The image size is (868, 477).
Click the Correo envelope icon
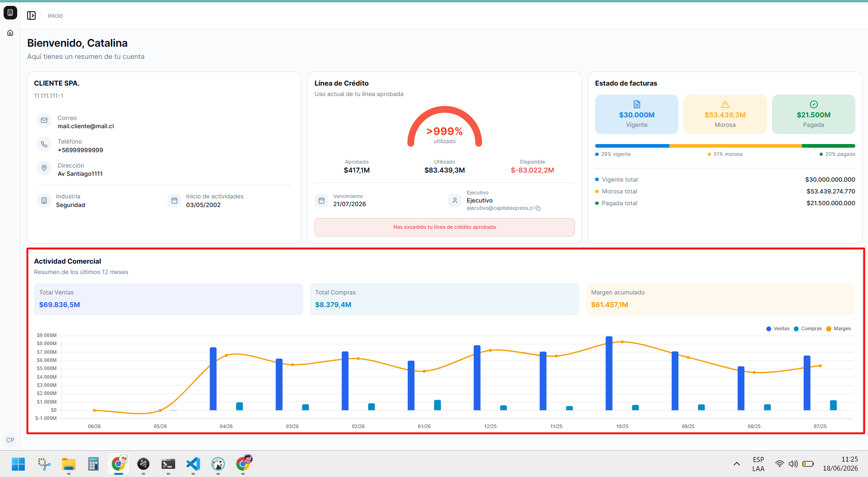44,120
